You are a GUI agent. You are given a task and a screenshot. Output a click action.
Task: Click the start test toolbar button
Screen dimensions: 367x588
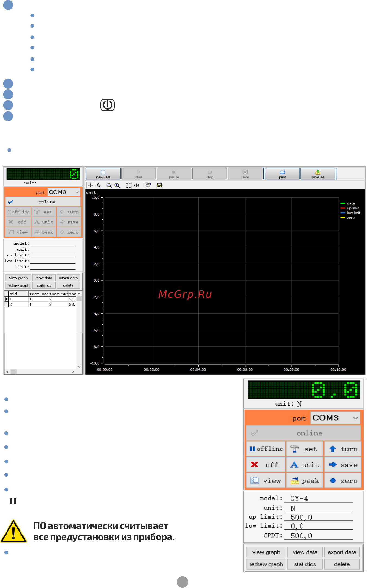(x=138, y=174)
